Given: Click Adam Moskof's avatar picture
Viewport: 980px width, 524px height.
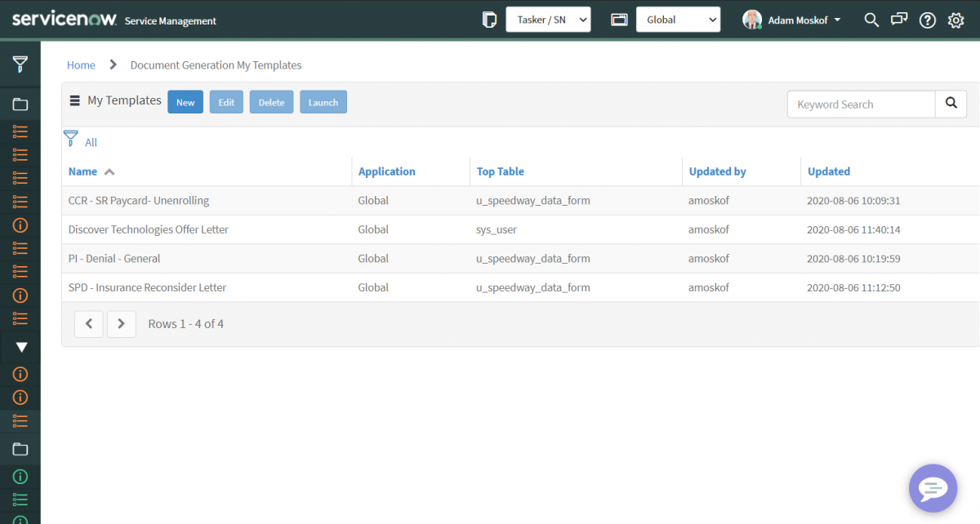Looking at the screenshot, I should pos(752,20).
